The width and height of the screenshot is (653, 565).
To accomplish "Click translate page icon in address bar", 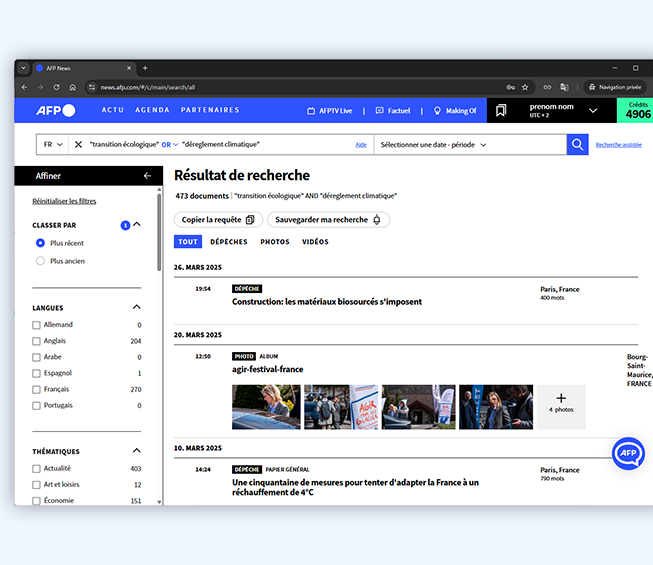I will (x=564, y=87).
